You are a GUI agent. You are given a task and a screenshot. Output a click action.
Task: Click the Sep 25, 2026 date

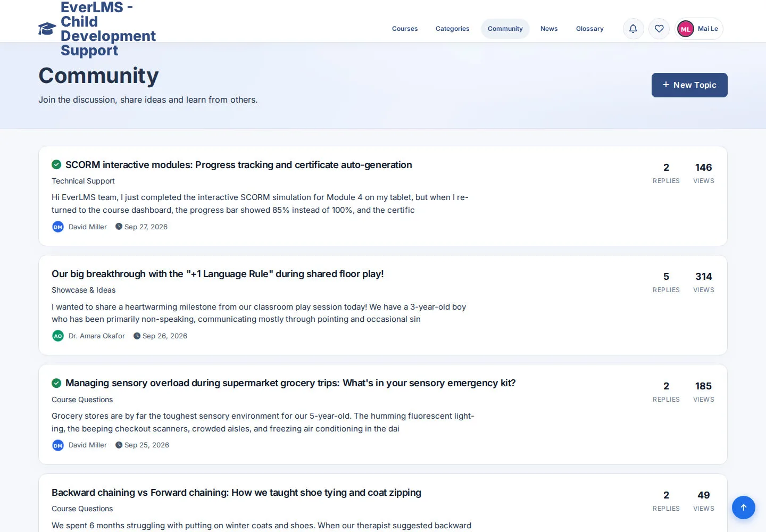pyautogui.click(x=147, y=445)
